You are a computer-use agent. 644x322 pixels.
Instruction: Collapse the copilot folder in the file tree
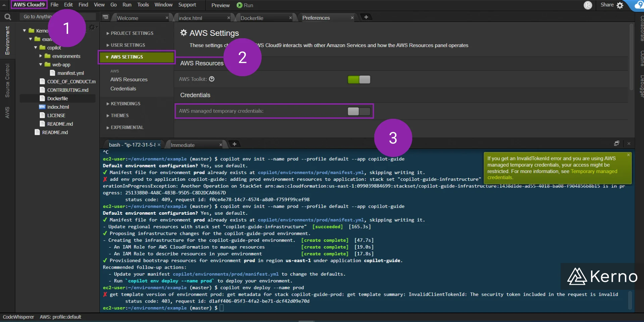click(x=36, y=48)
